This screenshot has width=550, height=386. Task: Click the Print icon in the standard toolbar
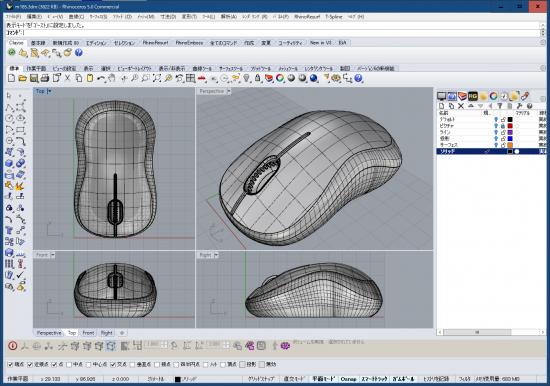point(45,78)
